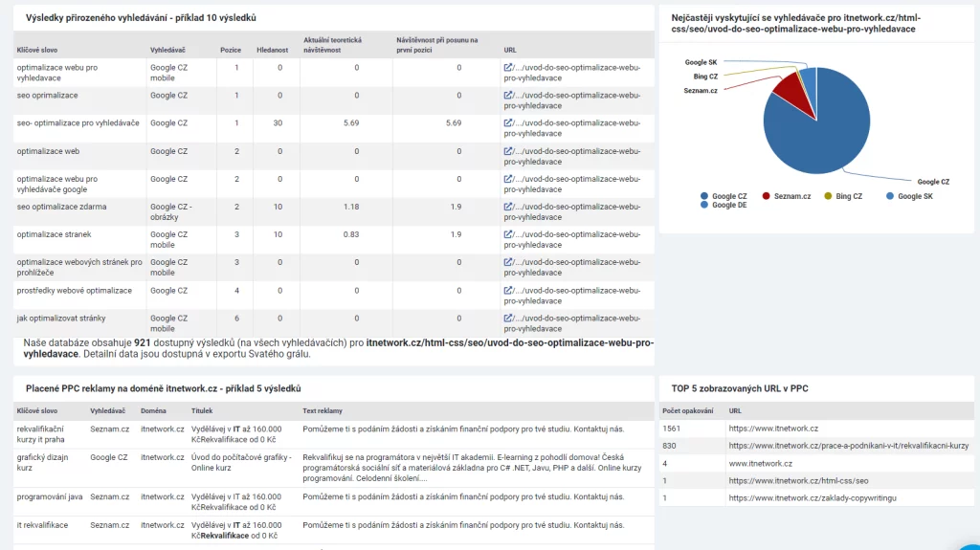Click 'https://www.itnetwork.cz' URL with count 1561
The height and width of the screenshot is (550, 980).
click(773, 429)
